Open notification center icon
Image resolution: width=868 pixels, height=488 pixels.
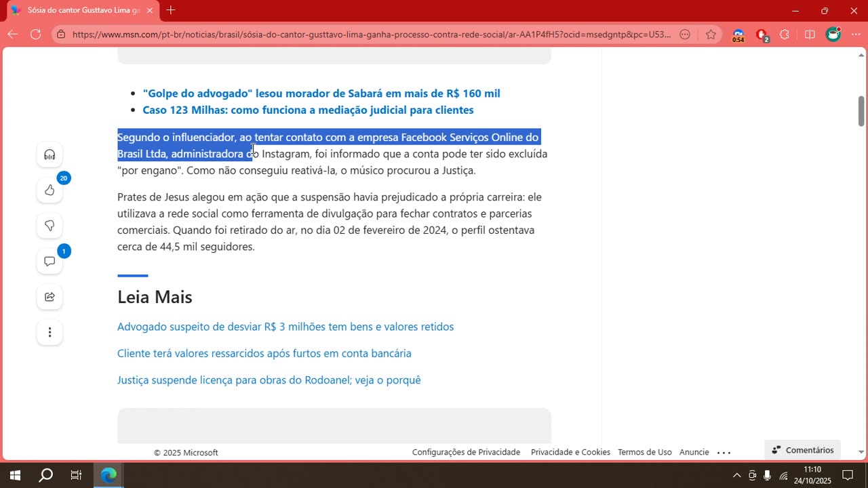tap(848, 475)
